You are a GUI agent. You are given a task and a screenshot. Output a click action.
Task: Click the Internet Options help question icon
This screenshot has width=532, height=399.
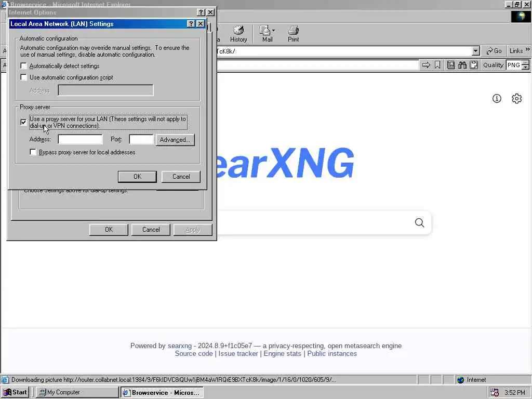click(201, 12)
